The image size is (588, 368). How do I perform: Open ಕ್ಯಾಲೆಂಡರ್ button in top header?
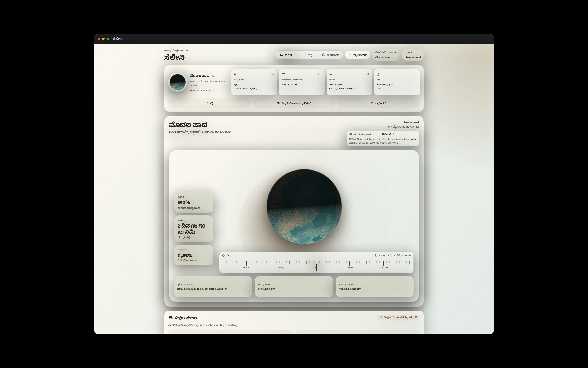click(358, 55)
